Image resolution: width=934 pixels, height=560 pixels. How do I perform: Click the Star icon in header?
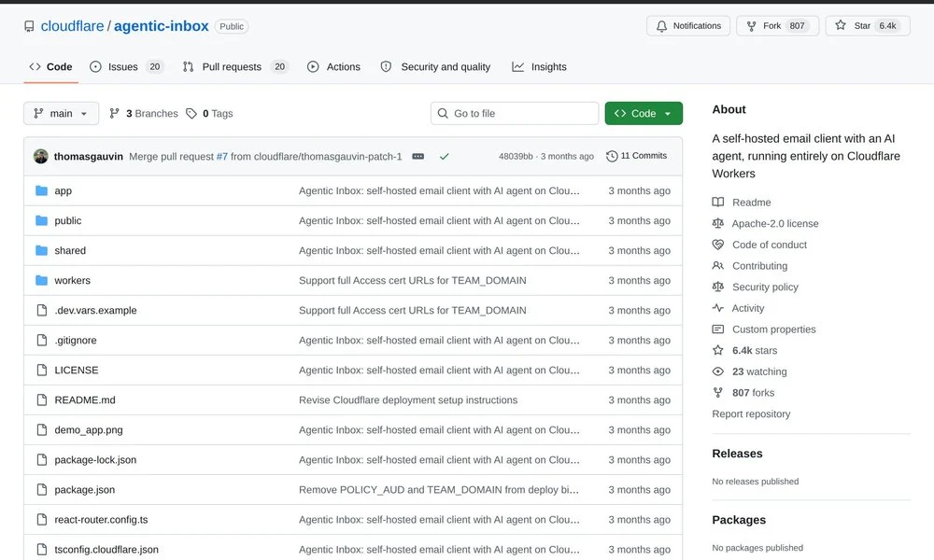(x=841, y=25)
